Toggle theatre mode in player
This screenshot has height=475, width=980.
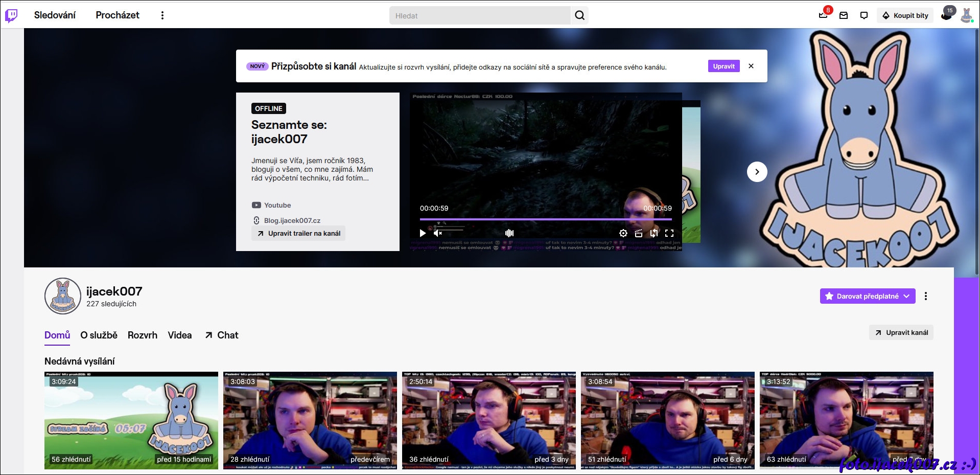click(x=654, y=233)
